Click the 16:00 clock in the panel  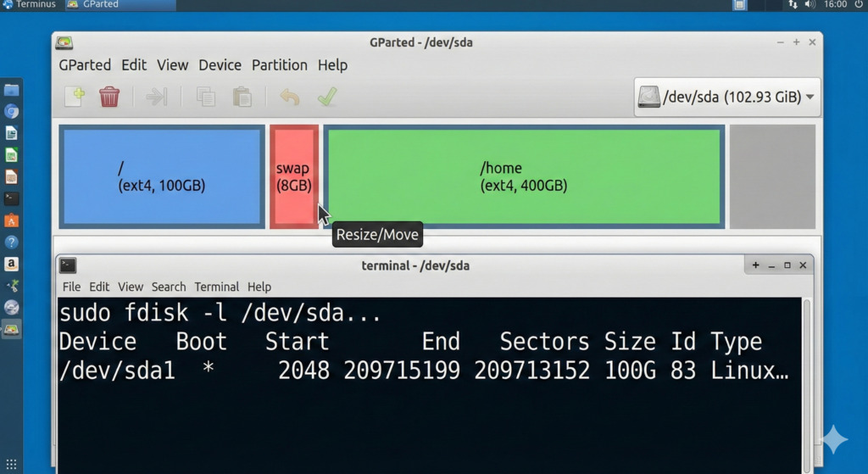pyautogui.click(x=835, y=4)
